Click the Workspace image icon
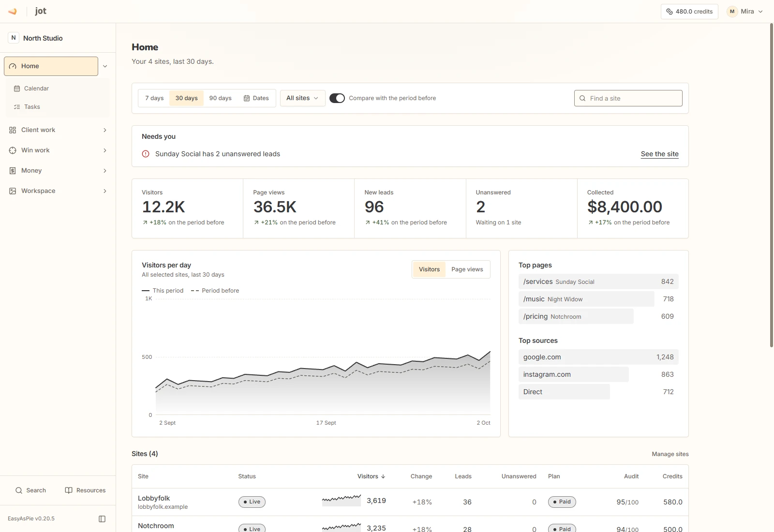 tap(13, 191)
